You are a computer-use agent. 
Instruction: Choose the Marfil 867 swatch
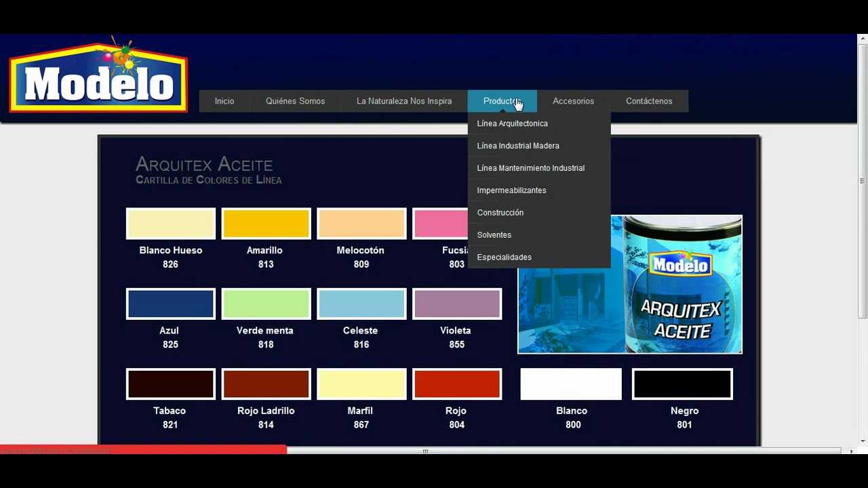[361, 384]
